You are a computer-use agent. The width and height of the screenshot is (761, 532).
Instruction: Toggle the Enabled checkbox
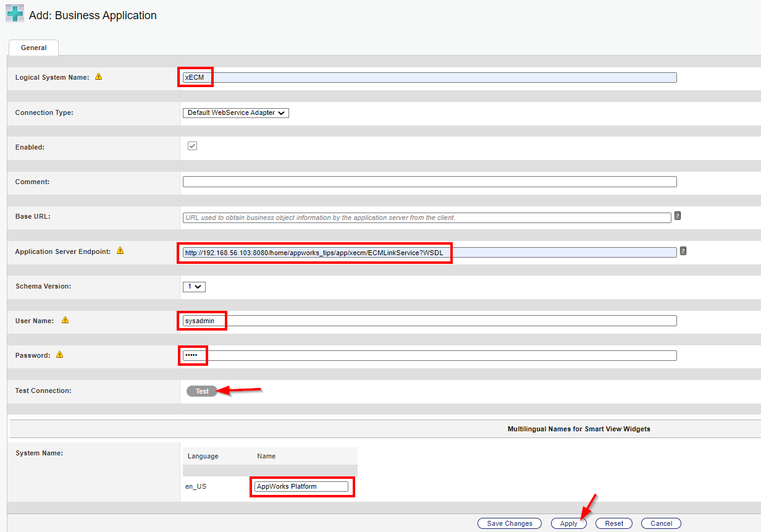pos(192,146)
